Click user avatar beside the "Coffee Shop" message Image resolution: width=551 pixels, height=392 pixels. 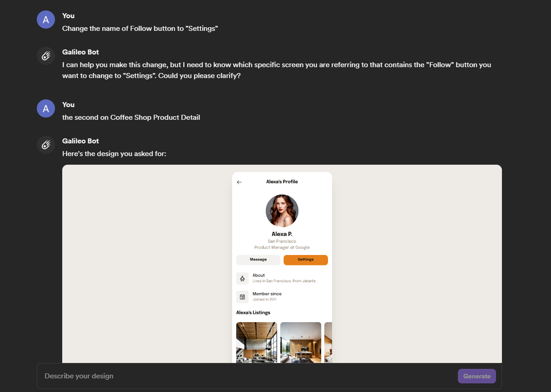pos(45,108)
